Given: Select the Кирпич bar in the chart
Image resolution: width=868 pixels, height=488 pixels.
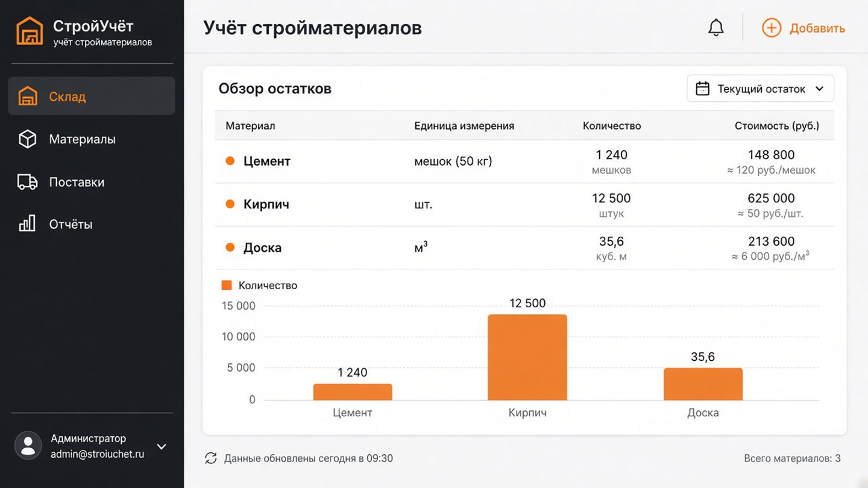Looking at the screenshot, I should pos(527,357).
